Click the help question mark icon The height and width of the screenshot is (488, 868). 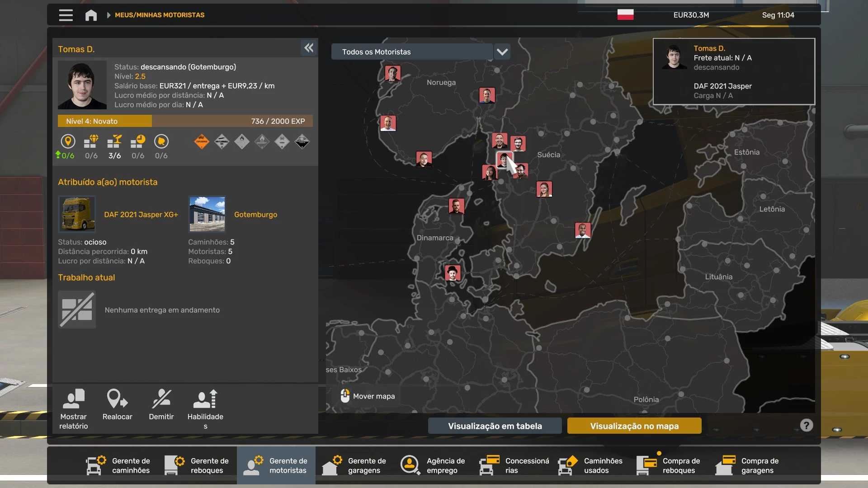[807, 425]
